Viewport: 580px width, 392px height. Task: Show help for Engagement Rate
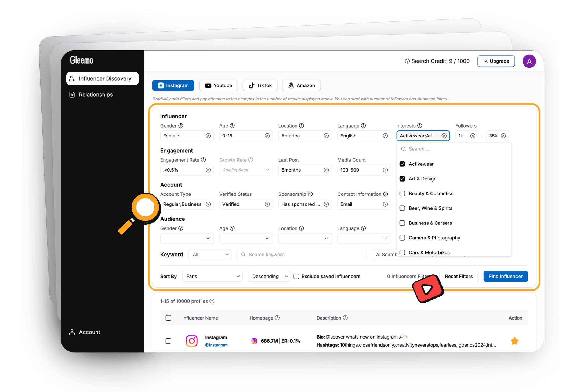(204, 160)
